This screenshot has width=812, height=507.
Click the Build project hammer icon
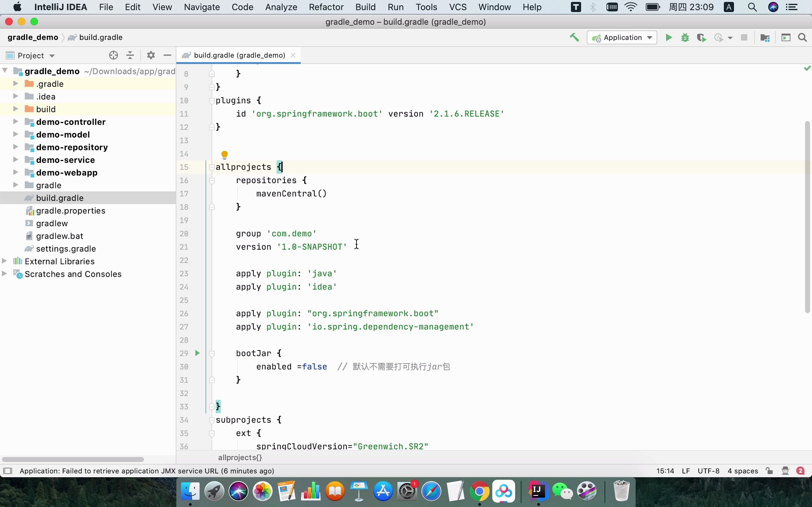(x=575, y=37)
